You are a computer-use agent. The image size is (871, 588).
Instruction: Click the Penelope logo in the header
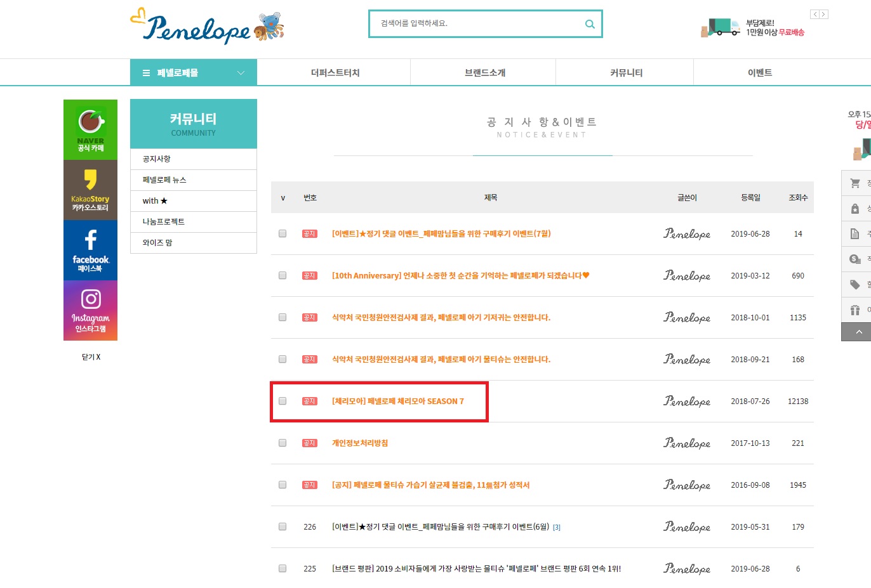[x=207, y=27]
